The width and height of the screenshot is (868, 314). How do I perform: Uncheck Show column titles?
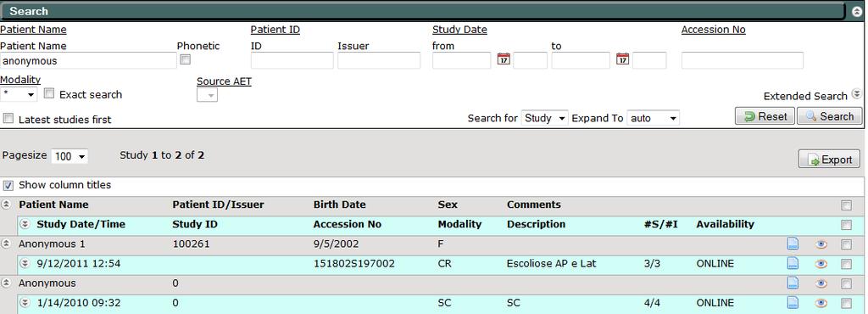pos(8,185)
